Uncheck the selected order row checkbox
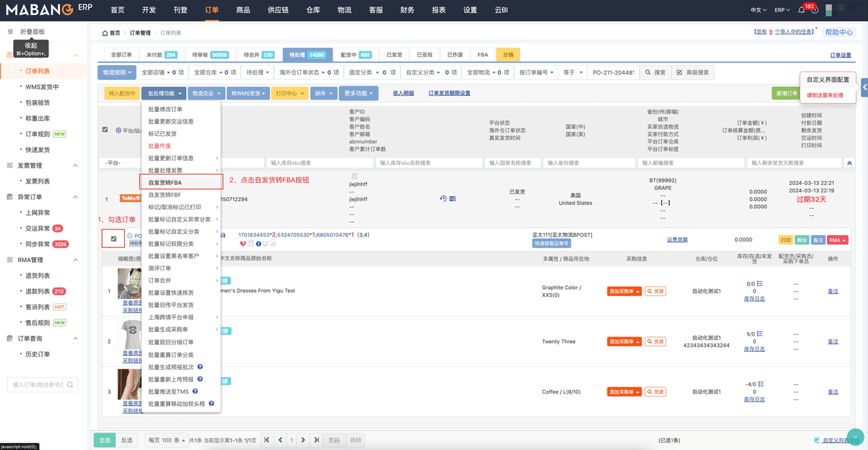Viewport: 868px width, 450px height. point(114,239)
